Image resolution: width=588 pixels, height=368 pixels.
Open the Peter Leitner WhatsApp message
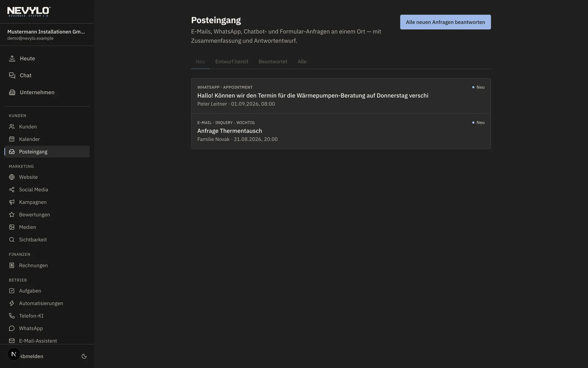click(341, 96)
